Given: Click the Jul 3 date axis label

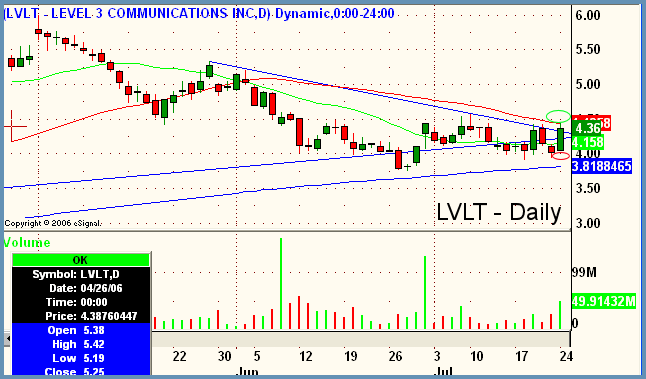Looking at the screenshot, I should point(437,356).
